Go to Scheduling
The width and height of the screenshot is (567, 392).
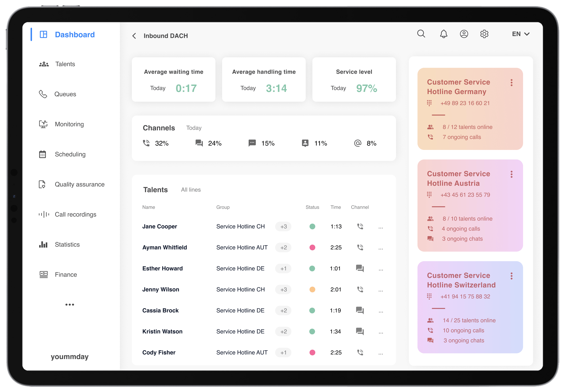70,154
